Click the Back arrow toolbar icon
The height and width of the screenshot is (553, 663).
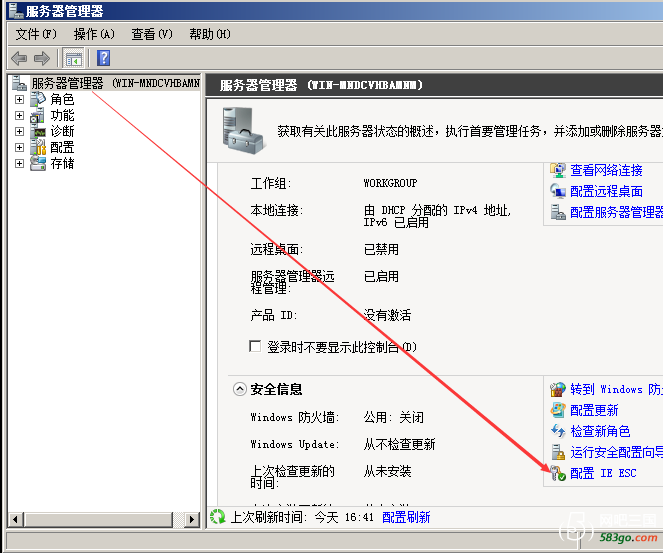pyautogui.click(x=19, y=58)
